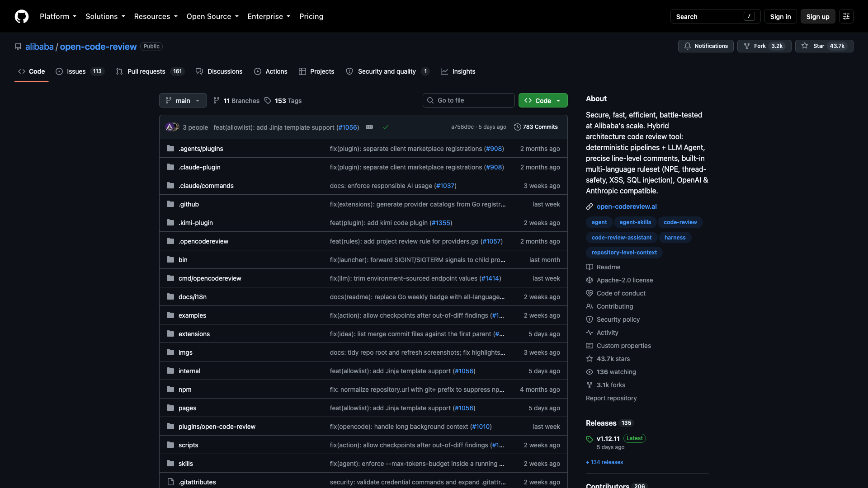Expand the Resources menu

156,16
